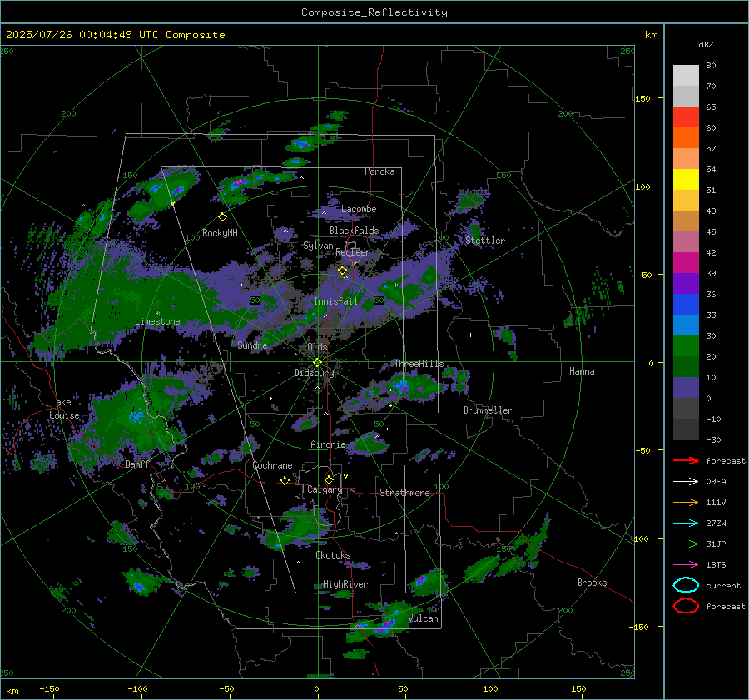Click the cyan 27ZW arrow legend icon
Viewport: 749px width, 700px height.
click(x=686, y=524)
